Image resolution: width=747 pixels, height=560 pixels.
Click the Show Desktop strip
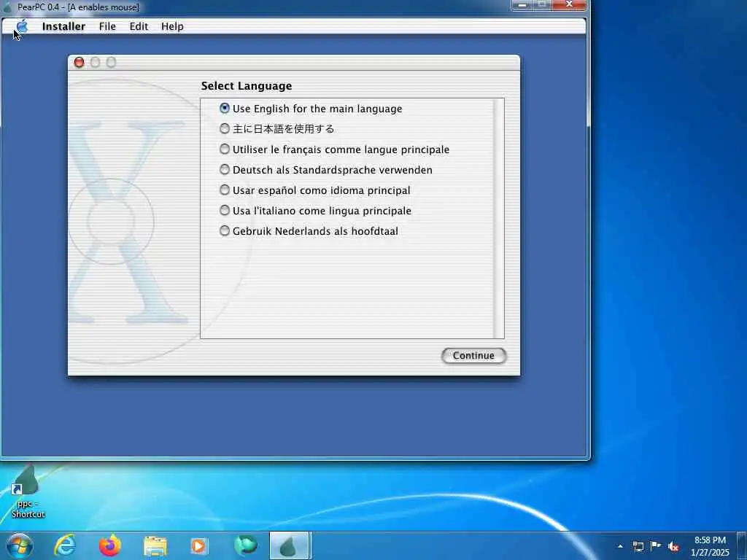742,545
